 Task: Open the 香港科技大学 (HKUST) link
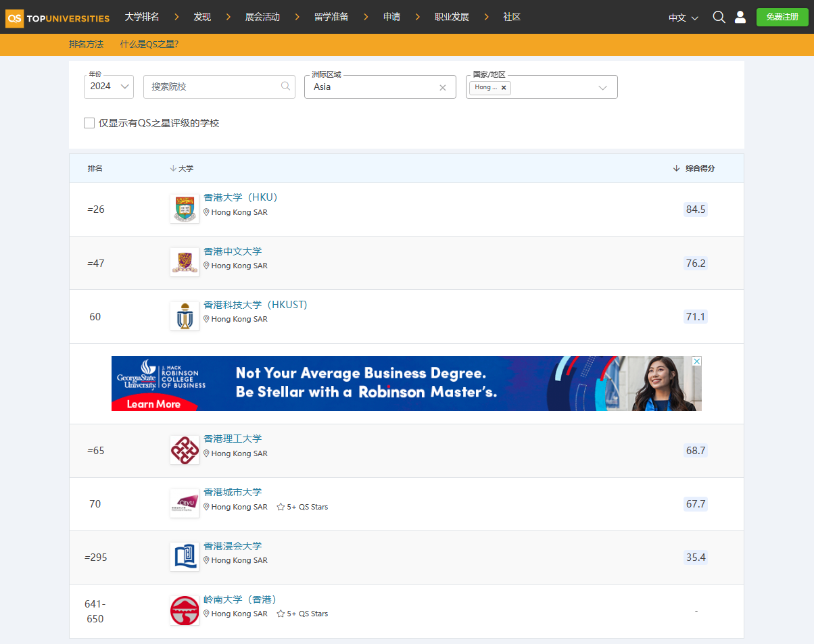click(x=256, y=305)
